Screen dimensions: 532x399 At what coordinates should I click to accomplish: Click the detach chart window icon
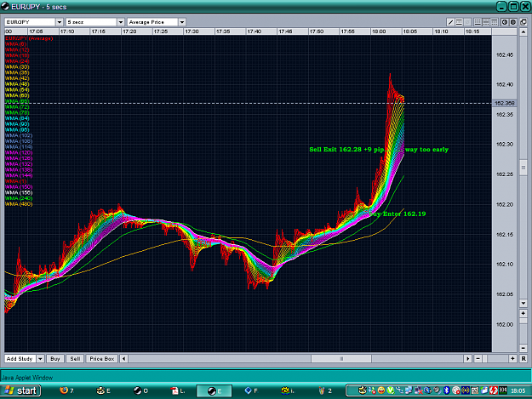pos(523,22)
